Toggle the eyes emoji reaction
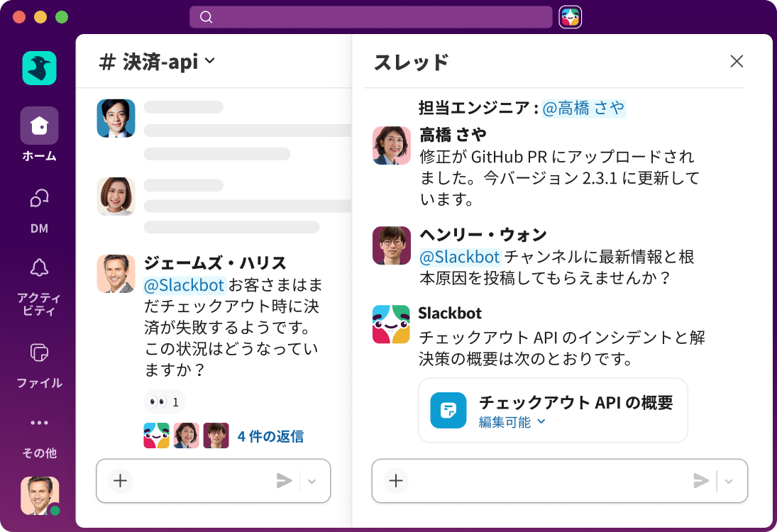Screen dimensions: 777x532 [165, 401]
